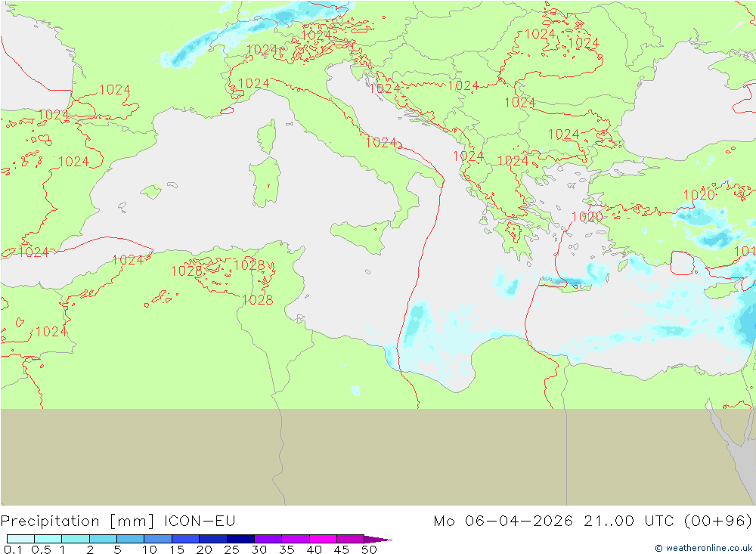Screen dimensions: 756x554
Task: Select the date text 'Mo 06-04-2026'
Action: pos(503,522)
